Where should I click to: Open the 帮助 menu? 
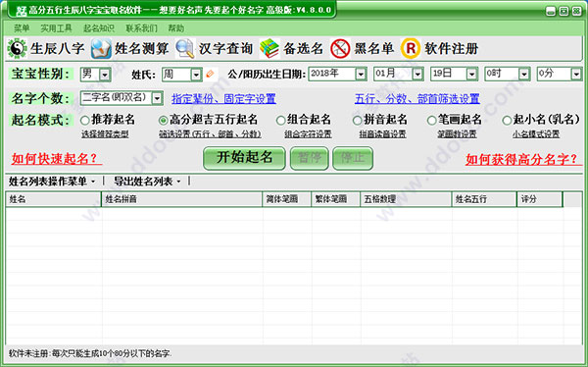175,28
